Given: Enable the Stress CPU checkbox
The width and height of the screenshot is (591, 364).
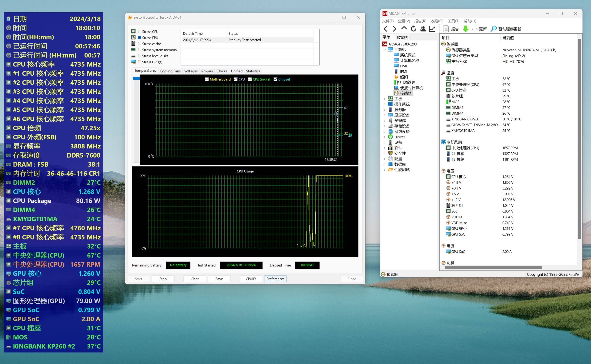Looking at the screenshot, I should (x=140, y=32).
